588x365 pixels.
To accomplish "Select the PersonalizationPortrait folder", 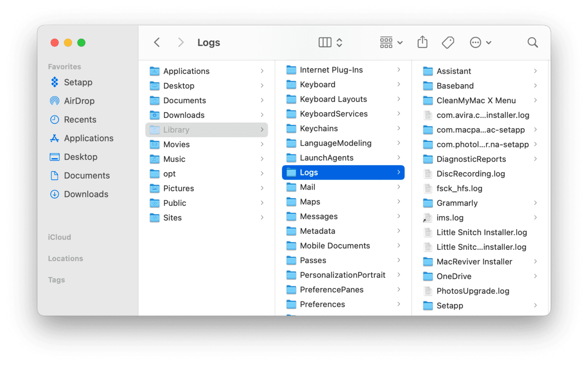I will 343,275.
